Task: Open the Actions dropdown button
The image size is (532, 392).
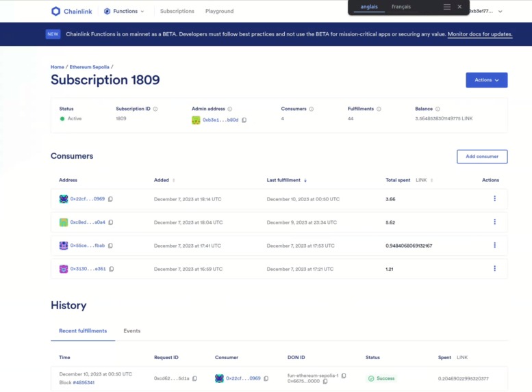Action: [487, 80]
